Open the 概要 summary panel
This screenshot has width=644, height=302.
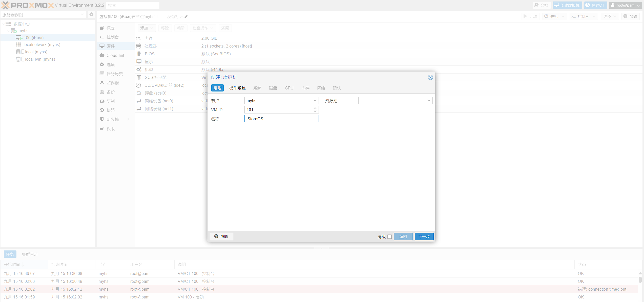click(x=116, y=28)
